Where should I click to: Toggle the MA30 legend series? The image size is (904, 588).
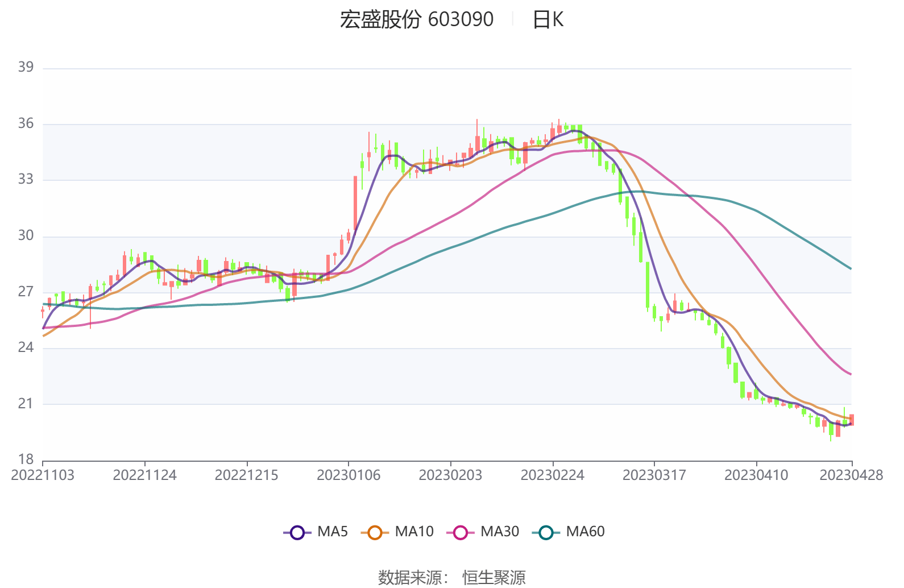483,532
